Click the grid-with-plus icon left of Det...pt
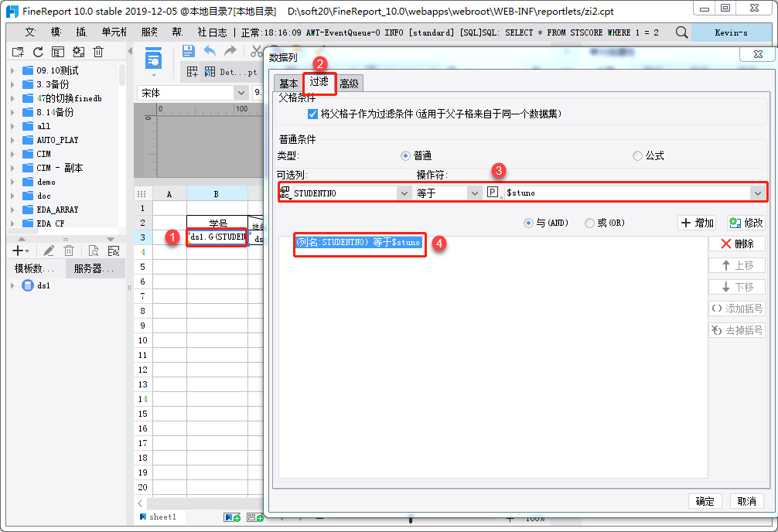Image resolution: width=778 pixels, height=532 pixels. [192, 72]
